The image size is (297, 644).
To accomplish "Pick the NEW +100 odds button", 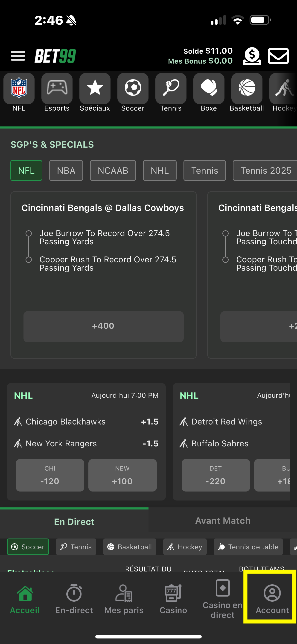I will click(122, 475).
